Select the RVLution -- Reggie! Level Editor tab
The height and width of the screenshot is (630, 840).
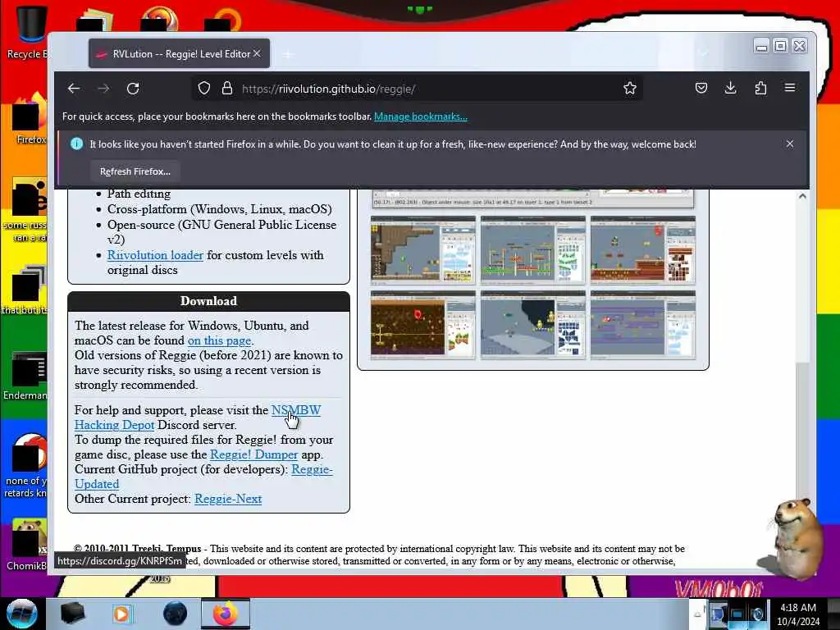[x=180, y=53]
